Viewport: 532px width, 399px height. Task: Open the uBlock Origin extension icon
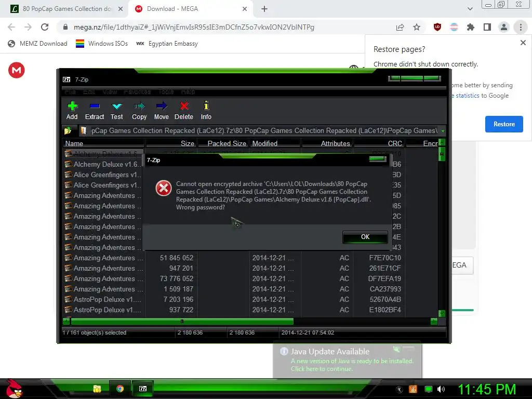click(x=437, y=27)
